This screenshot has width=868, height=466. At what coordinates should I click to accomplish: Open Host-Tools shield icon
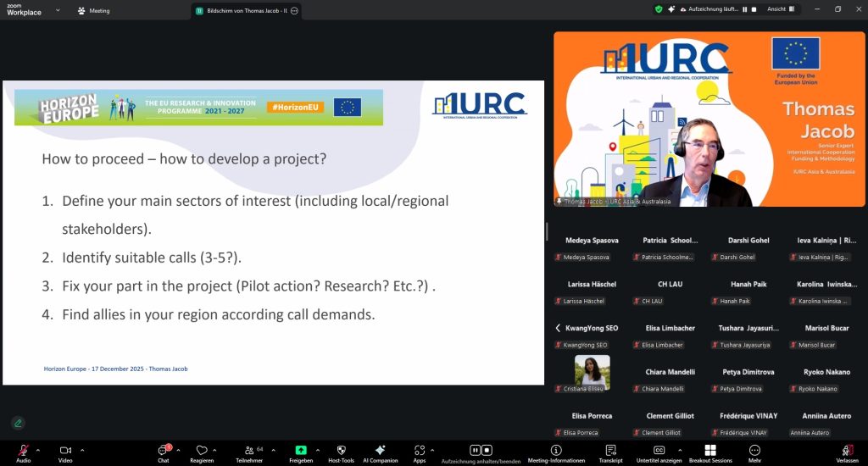[341, 450]
